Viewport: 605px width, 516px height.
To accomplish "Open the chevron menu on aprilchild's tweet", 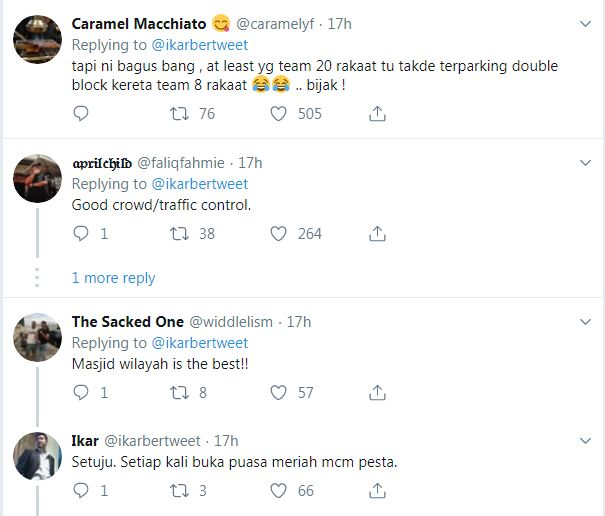I will 584,162.
